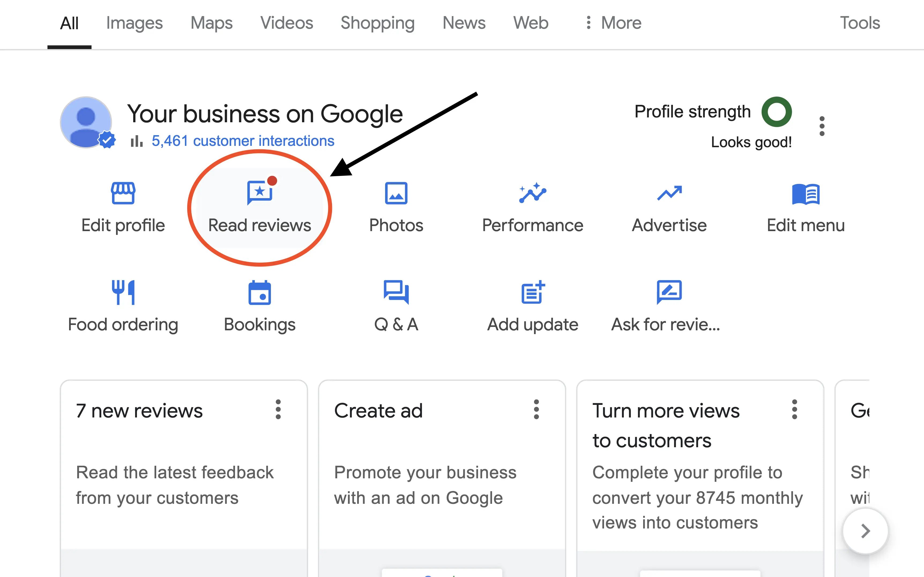Open the Edit menu book icon
924x577 pixels.
805,194
